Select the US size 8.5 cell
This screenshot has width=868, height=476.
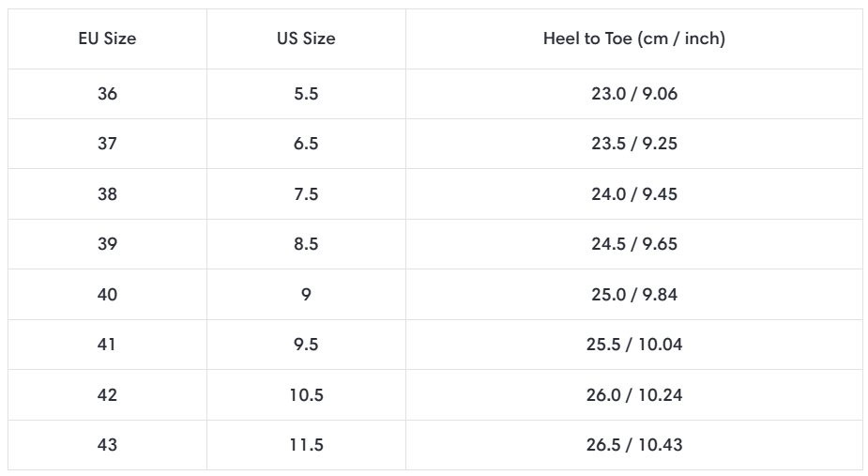[x=306, y=244]
